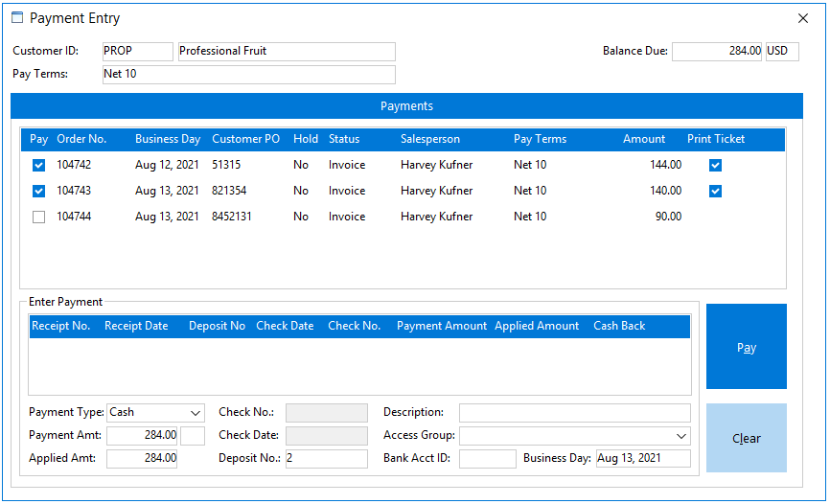Click the bottom Business Day field

click(643, 458)
